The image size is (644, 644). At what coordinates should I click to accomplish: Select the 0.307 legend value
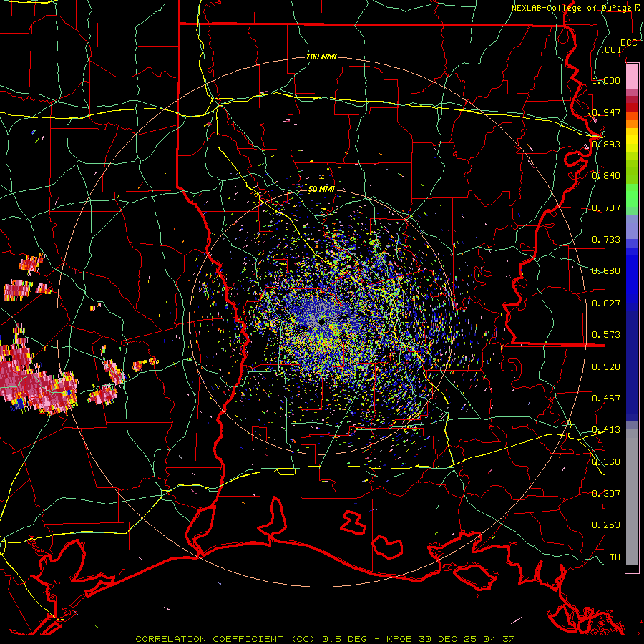click(606, 494)
